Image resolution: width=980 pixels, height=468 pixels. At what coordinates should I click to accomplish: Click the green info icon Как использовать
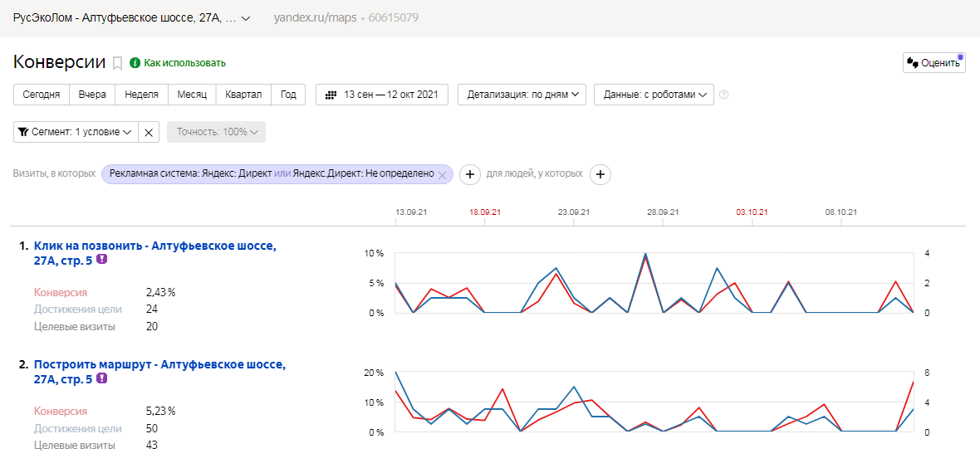pos(135,62)
